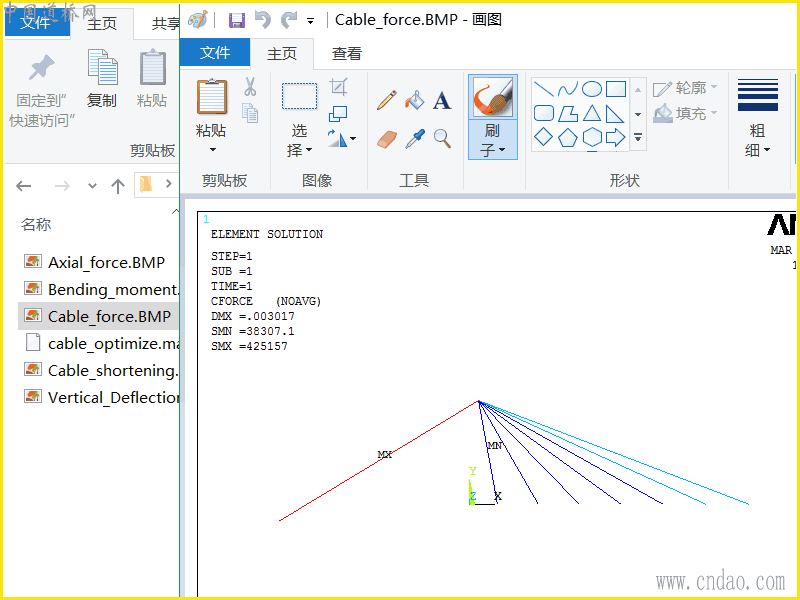
Task: Pick the Diamond shape
Action: 544,137
